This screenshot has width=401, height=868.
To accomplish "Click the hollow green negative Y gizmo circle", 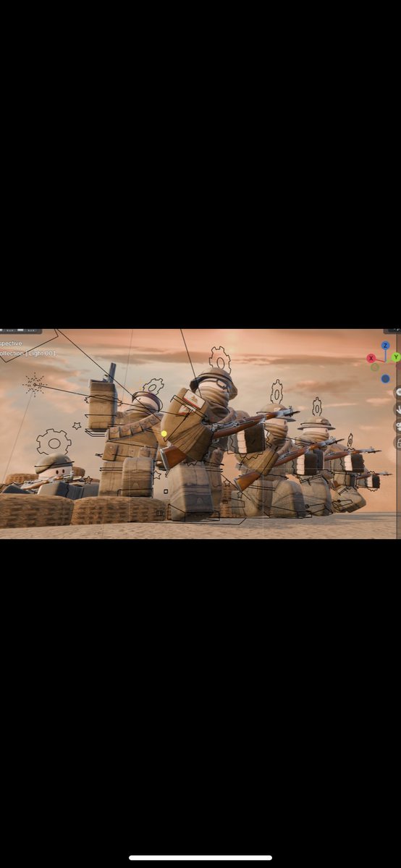I will click(x=375, y=367).
